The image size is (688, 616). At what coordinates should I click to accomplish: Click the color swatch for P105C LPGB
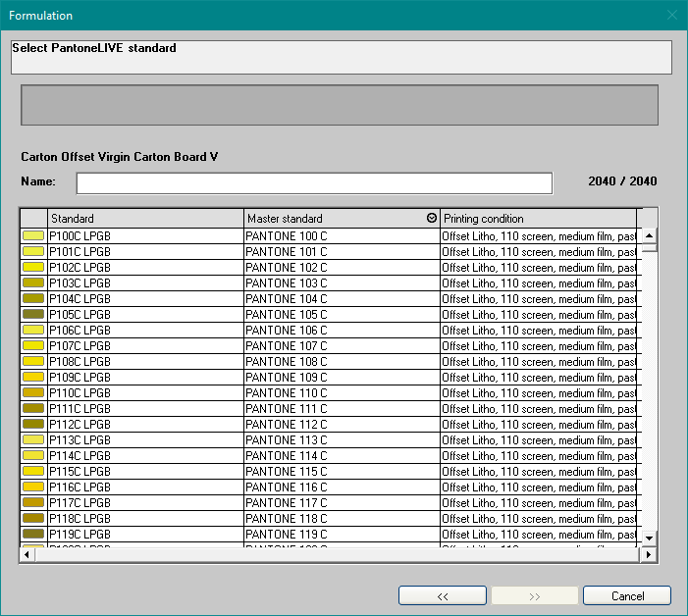tap(33, 314)
